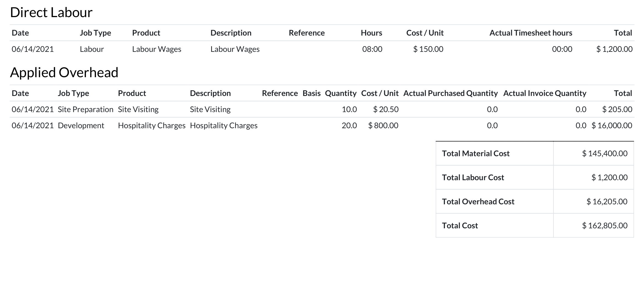Select the Labour Wages product cell
Screen dimensions: 644x284
click(x=157, y=49)
